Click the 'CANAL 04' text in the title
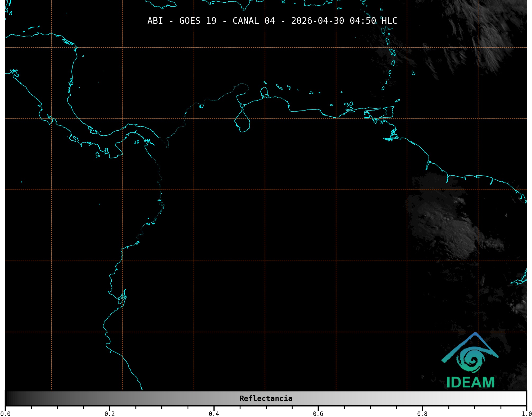 pos(253,21)
